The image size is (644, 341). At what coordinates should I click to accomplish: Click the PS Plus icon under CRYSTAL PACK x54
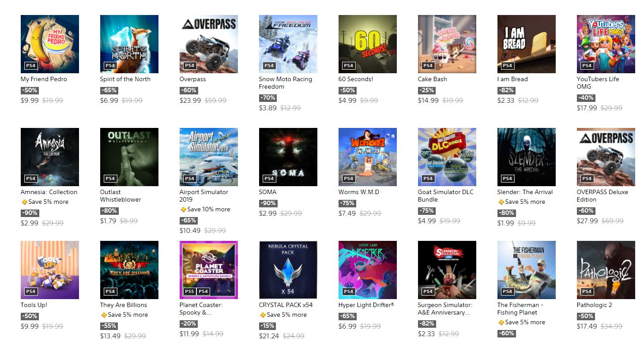pos(263,315)
